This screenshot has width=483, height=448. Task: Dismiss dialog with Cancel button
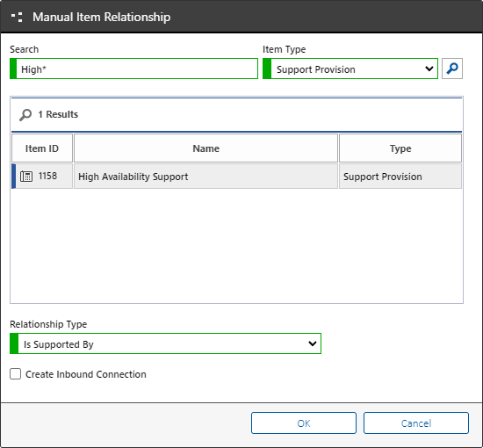(x=416, y=423)
